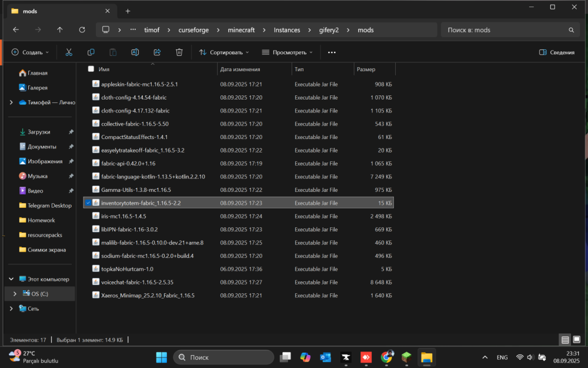Select Xaeros_Minimap_25.2.10_Fabric_1.16.5 file
The height and width of the screenshot is (368, 588).
[239, 295]
